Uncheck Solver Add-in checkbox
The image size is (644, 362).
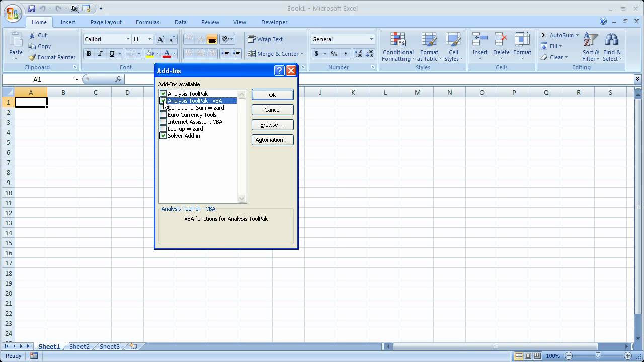[163, 136]
